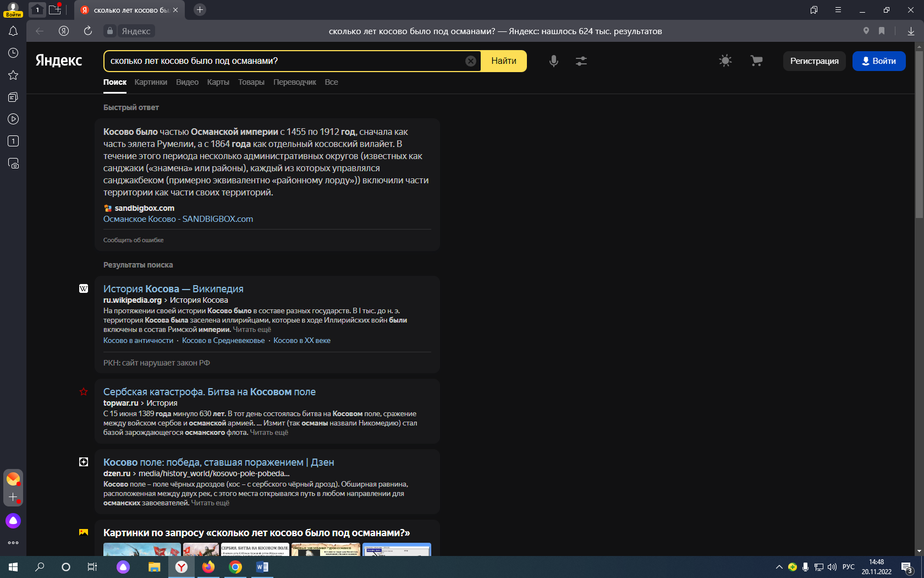Open notifications bell in sidebar
The width and height of the screenshot is (924, 578).
point(13,31)
